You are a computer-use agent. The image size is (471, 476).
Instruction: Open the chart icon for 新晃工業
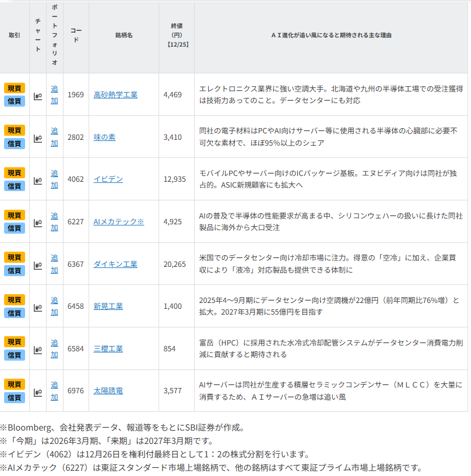coord(38,307)
